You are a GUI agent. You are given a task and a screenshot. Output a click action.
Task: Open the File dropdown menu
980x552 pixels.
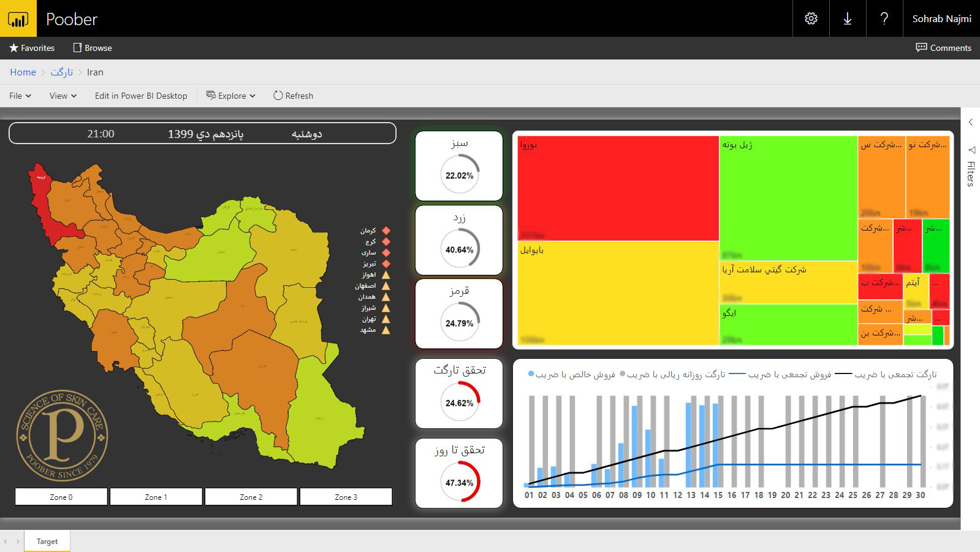[20, 96]
